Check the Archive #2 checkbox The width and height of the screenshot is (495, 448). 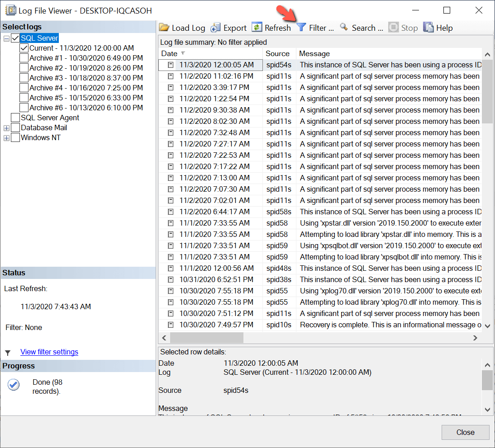point(24,68)
